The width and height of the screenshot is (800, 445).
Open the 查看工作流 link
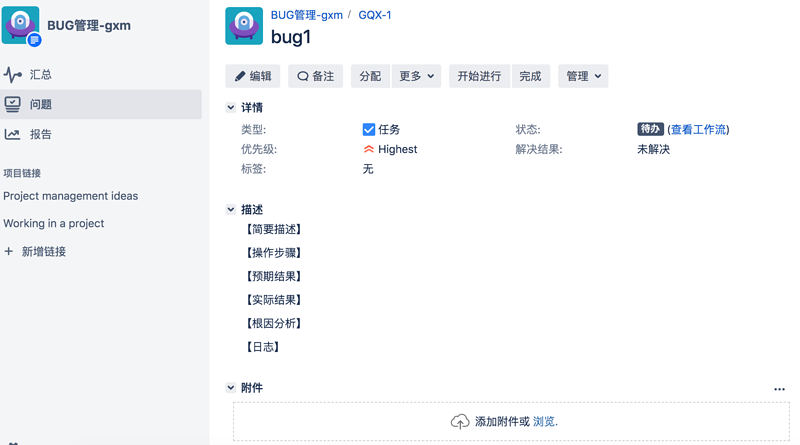[x=698, y=130]
